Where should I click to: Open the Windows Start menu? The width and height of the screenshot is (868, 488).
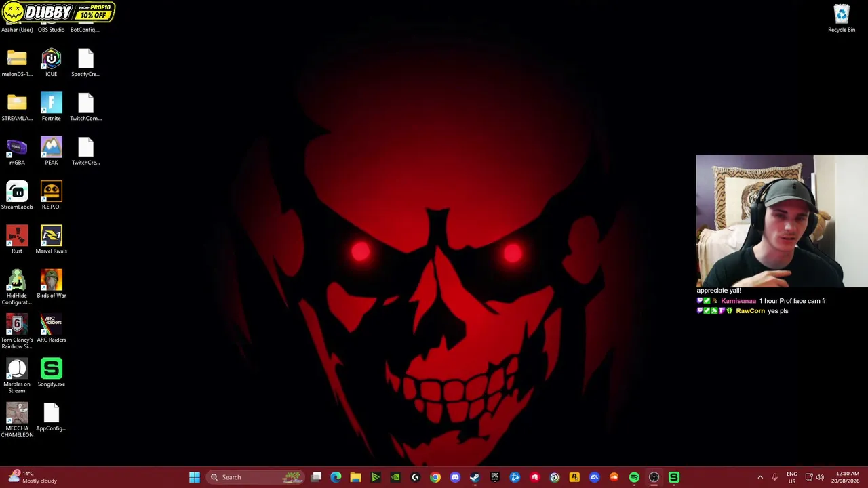click(195, 477)
